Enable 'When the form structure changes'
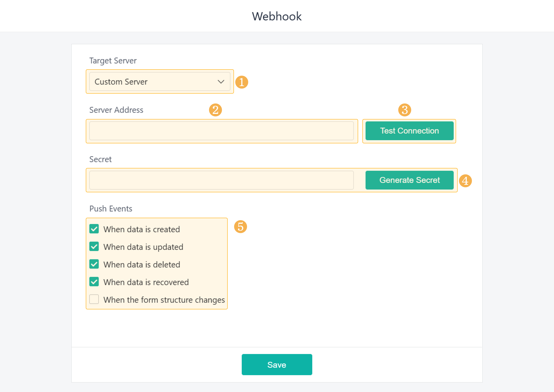Image resolution: width=554 pixels, height=392 pixels. click(x=94, y=299)
